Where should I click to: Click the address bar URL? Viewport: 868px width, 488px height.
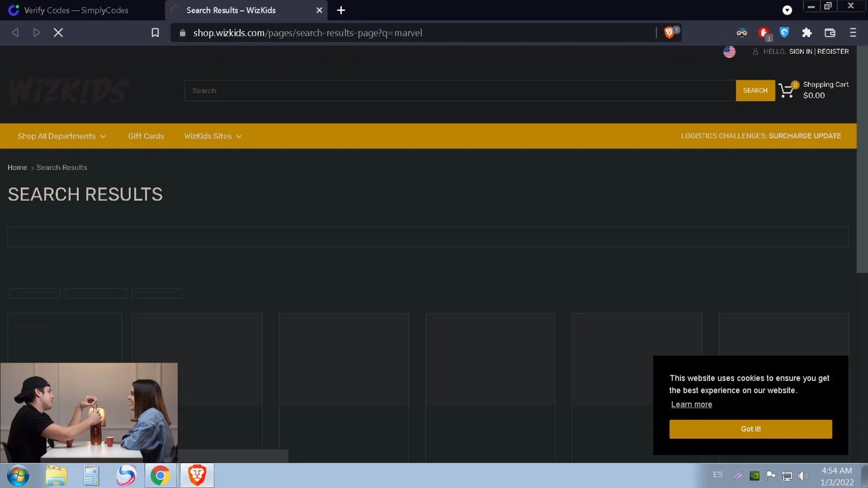pos(308,33)
